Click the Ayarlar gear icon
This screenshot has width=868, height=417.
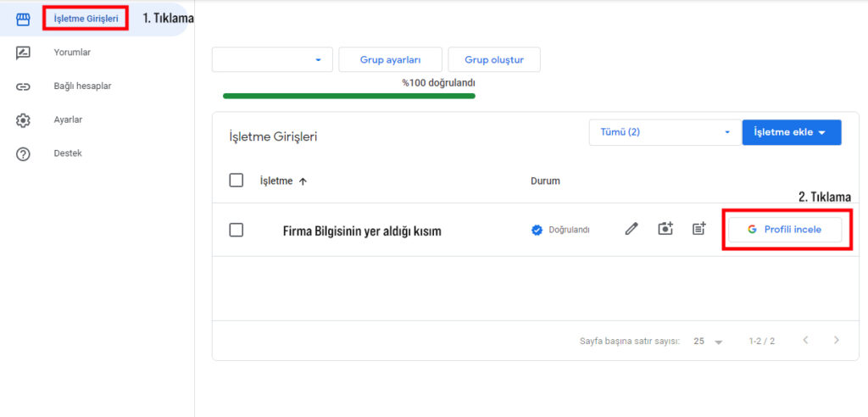coord(23,120)
